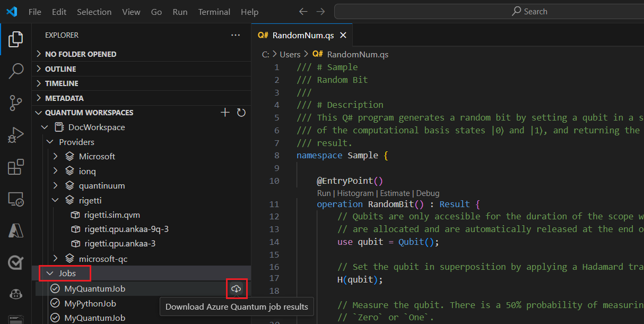Click the rigetti.qpu.ankaa-3 target cube icon
This screenshot has width=644, height=324.
tap(75, 244)
